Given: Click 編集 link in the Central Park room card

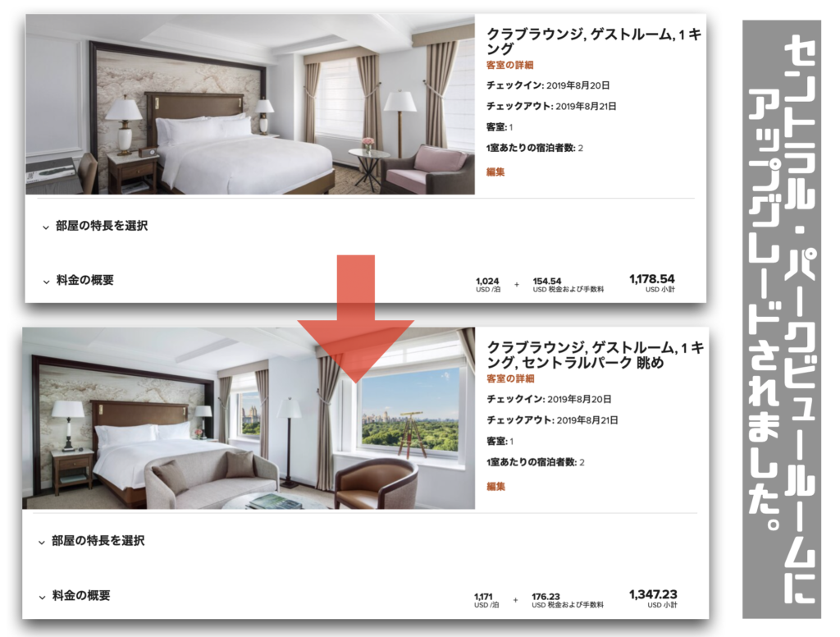Looking at the screenshot, I should tap(496, 486).
